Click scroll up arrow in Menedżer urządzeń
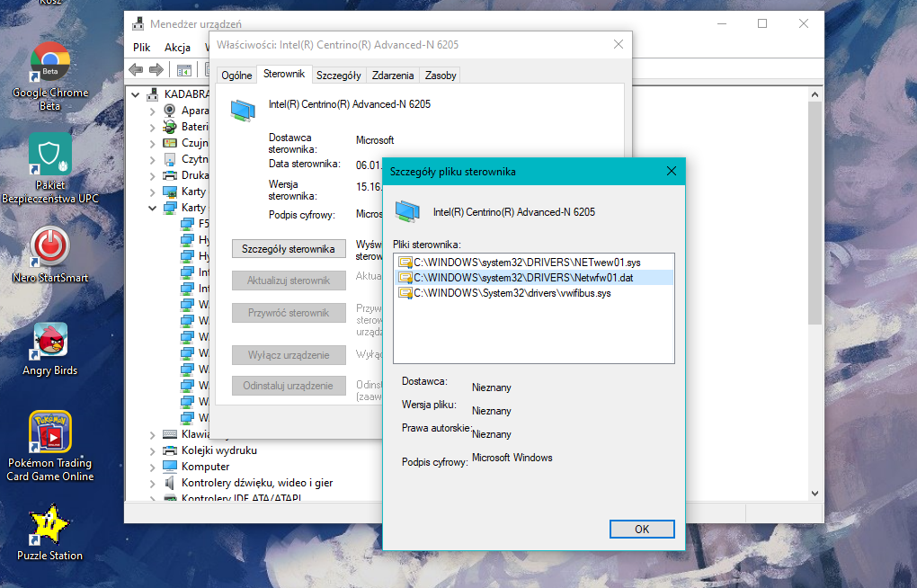This screenshot has width=917, height=588. coord(815,94)
